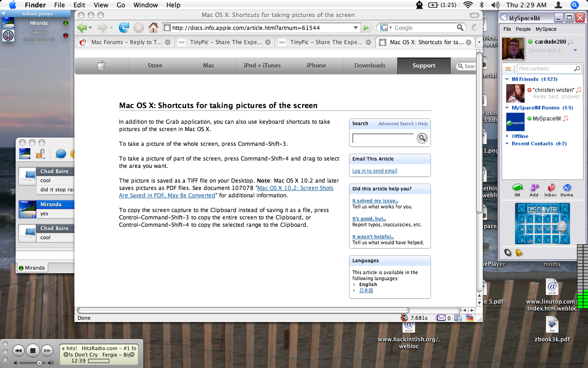Open the Finder File menu
The image size is (588, 368).
tap(60, 5)
